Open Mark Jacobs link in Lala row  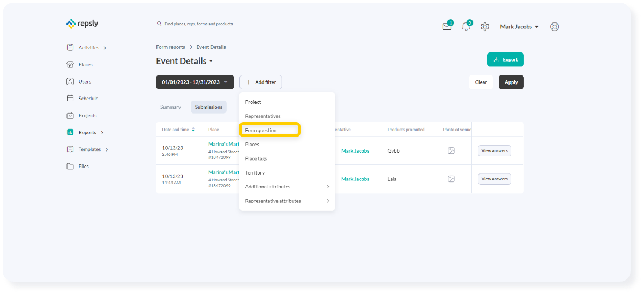click(355, 179)
